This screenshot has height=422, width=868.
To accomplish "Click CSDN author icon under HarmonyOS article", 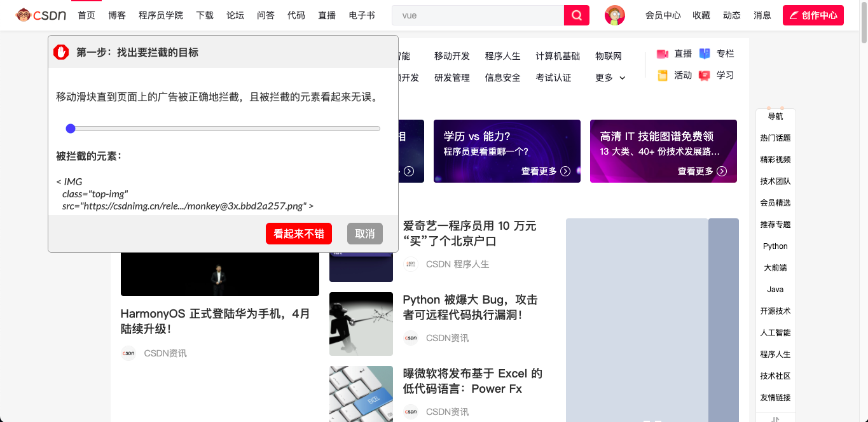I will point(128,353).
